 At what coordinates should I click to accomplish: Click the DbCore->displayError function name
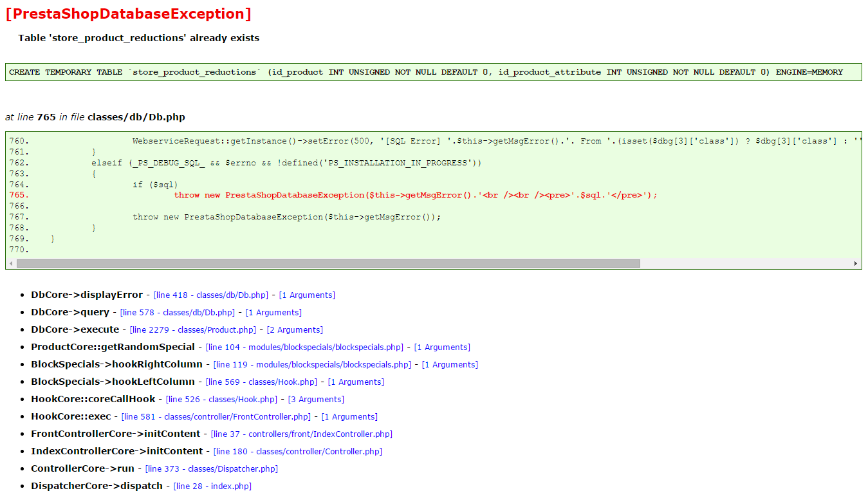[87, 295]
